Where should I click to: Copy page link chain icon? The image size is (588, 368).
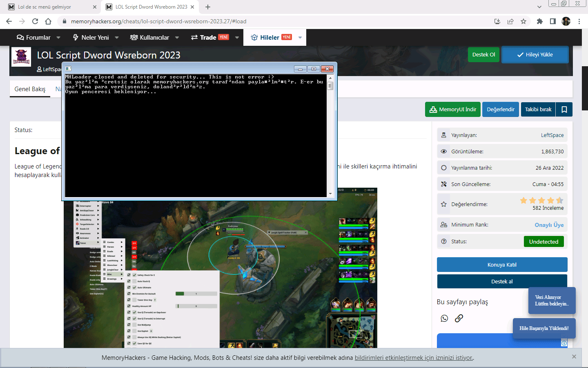459,318
